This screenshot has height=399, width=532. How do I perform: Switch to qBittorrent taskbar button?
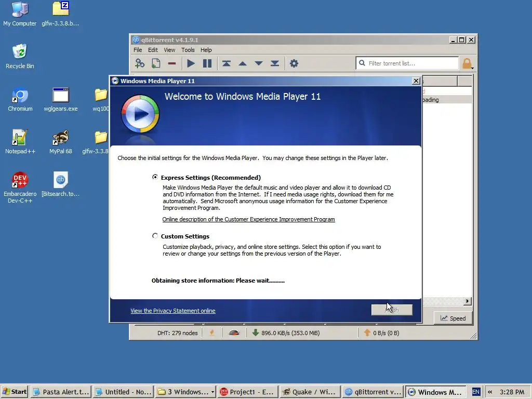[373, 392]
